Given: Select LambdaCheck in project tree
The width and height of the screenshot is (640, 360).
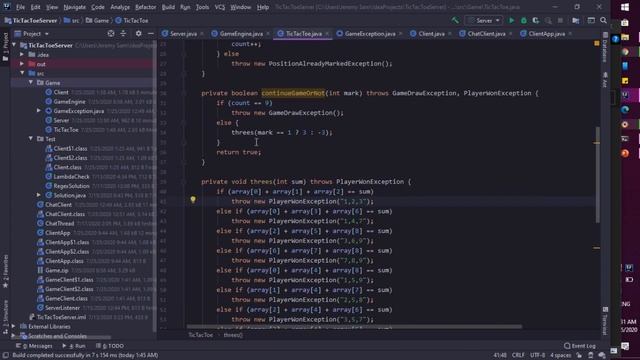Looking at the screenshot, I should pos(71,176).
